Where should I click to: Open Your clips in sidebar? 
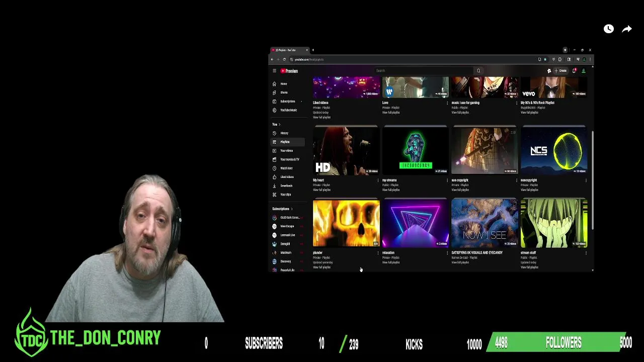288,195
